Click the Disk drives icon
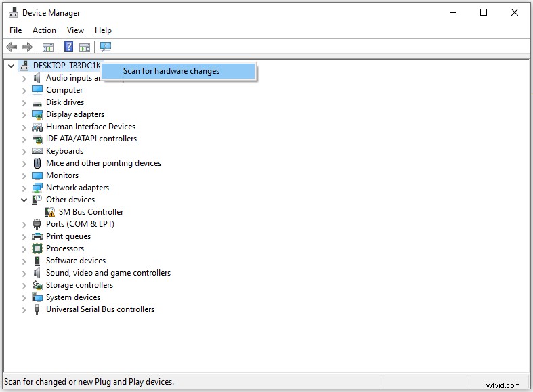The height and width of the screenshot is (392, 533). [x=37, y=103]
